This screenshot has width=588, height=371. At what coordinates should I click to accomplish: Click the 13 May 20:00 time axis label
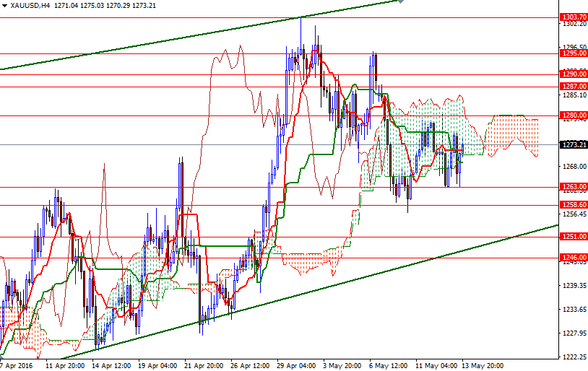click(x=483, y=365)
